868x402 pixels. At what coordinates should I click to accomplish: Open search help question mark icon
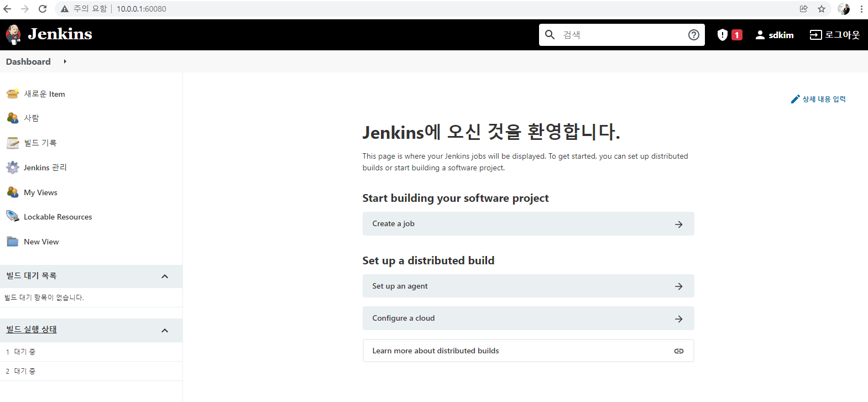coord(694,35)
